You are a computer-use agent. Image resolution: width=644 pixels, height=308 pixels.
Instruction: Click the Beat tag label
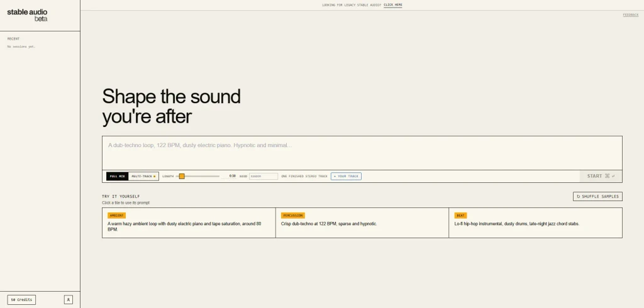coord(460,216)
